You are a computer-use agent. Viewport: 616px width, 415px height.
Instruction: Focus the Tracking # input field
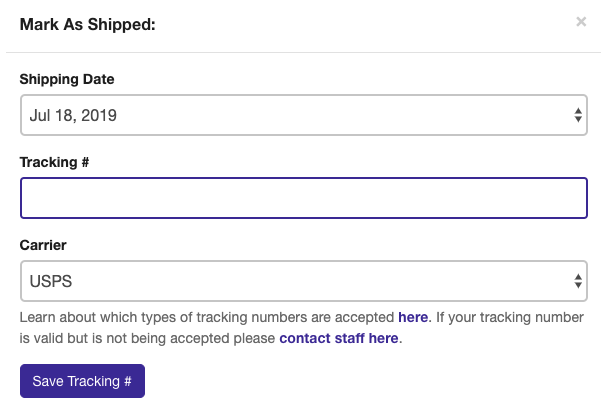point(303,198)
